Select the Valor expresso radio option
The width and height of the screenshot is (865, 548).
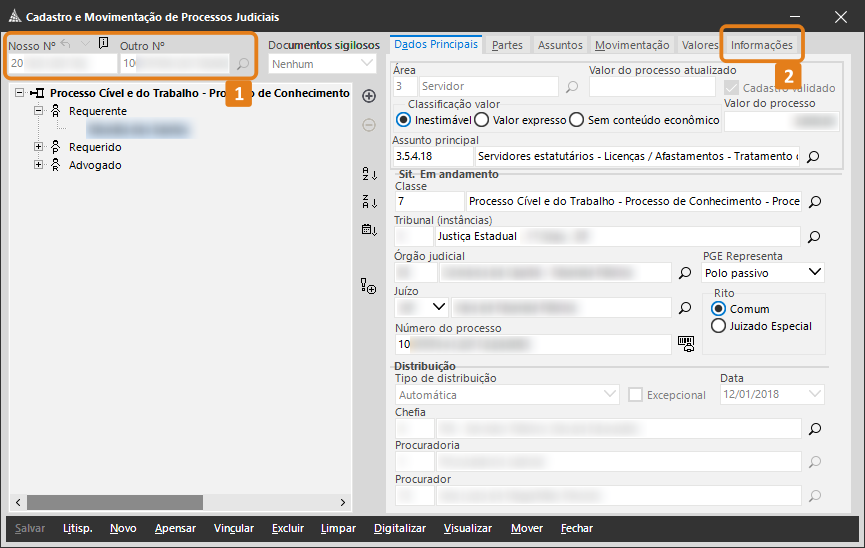point(482,120)
